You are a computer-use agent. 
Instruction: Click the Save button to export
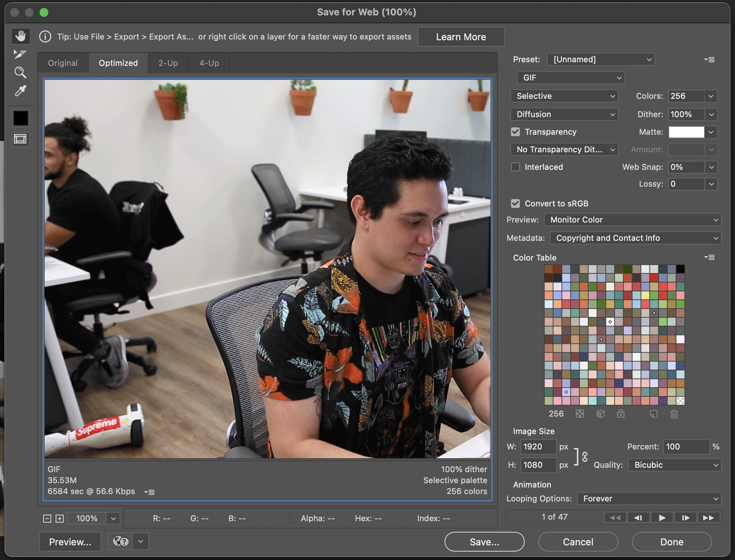484,542
